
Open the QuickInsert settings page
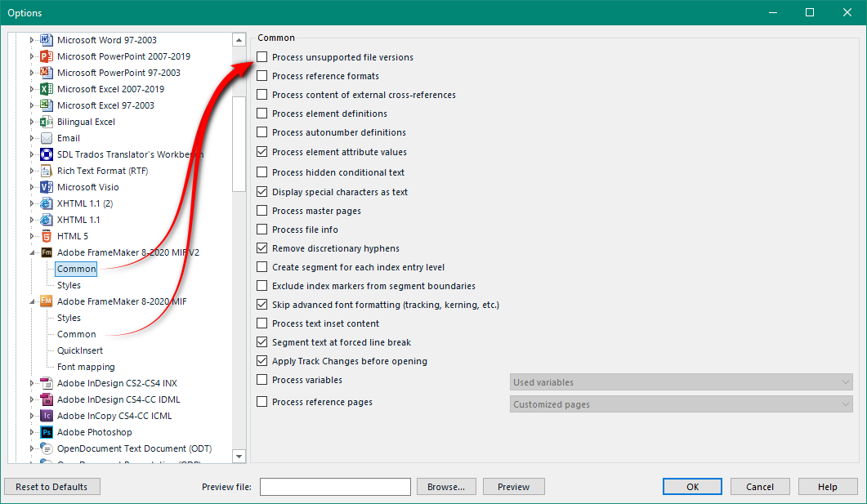click(80, 350)
